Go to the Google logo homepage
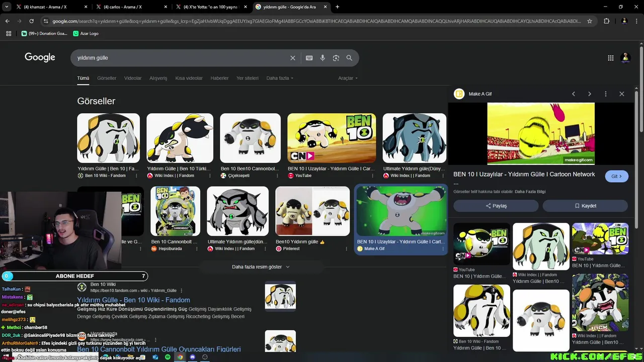644x362 pixels. 40,57
